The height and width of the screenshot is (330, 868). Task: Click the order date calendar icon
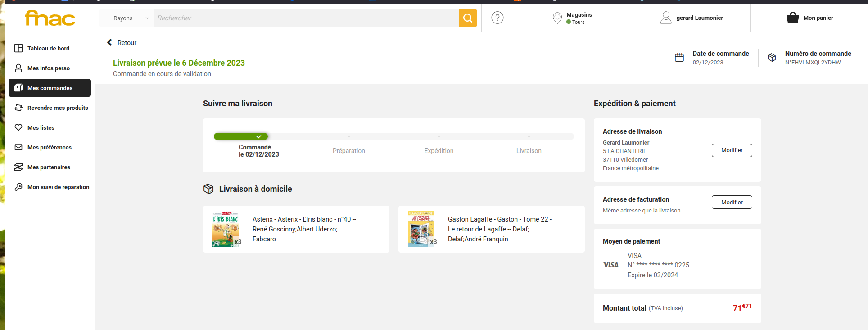(679, 58)
